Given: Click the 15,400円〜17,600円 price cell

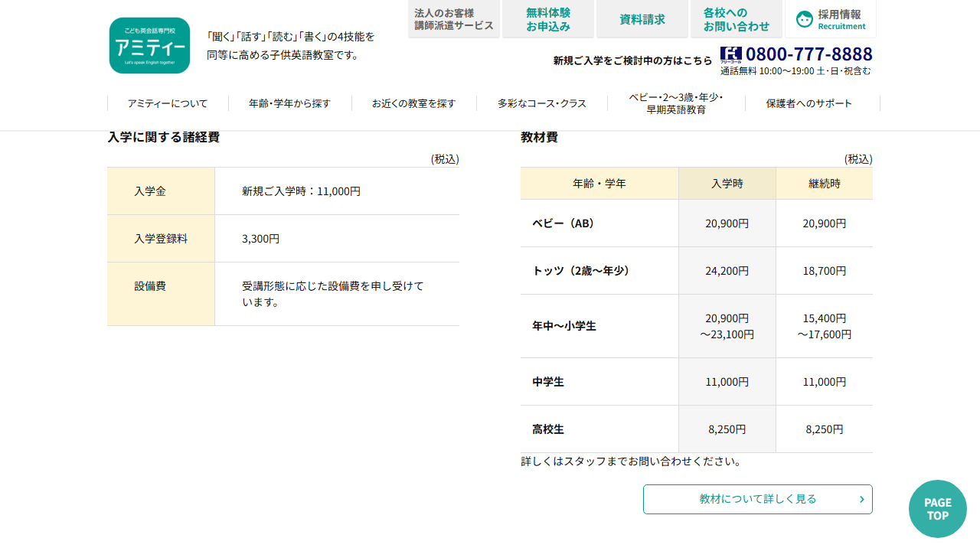Looking at the screenshot, I should [825, 326].
